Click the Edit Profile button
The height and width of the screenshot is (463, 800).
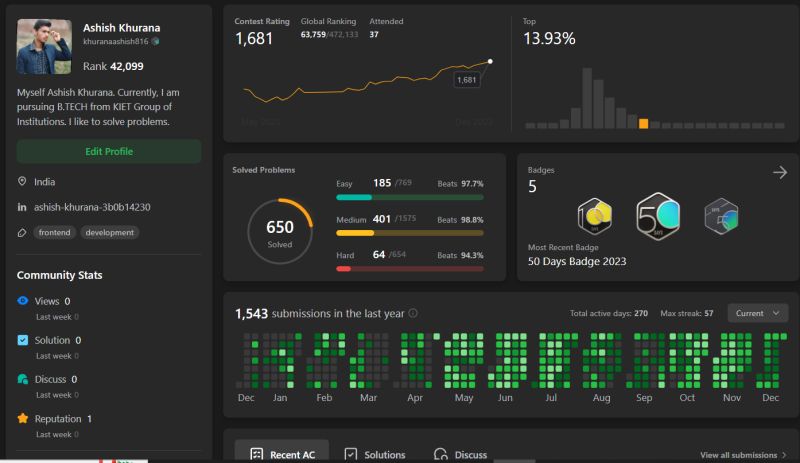tap(109, 152)
